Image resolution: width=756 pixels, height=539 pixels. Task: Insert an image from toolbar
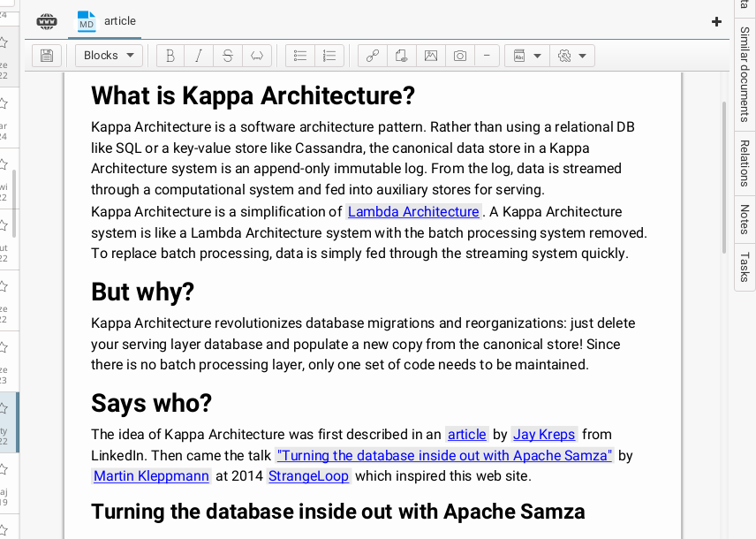click(431, 56)
